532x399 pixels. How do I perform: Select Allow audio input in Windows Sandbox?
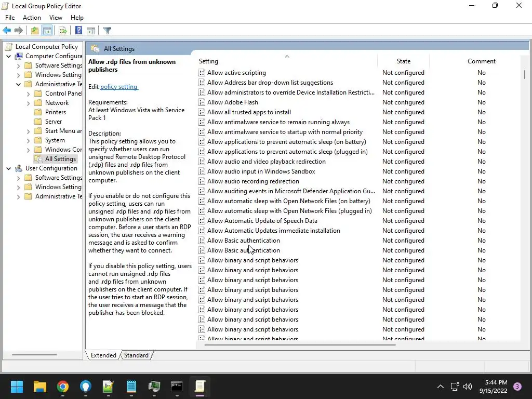coord(261,171)
